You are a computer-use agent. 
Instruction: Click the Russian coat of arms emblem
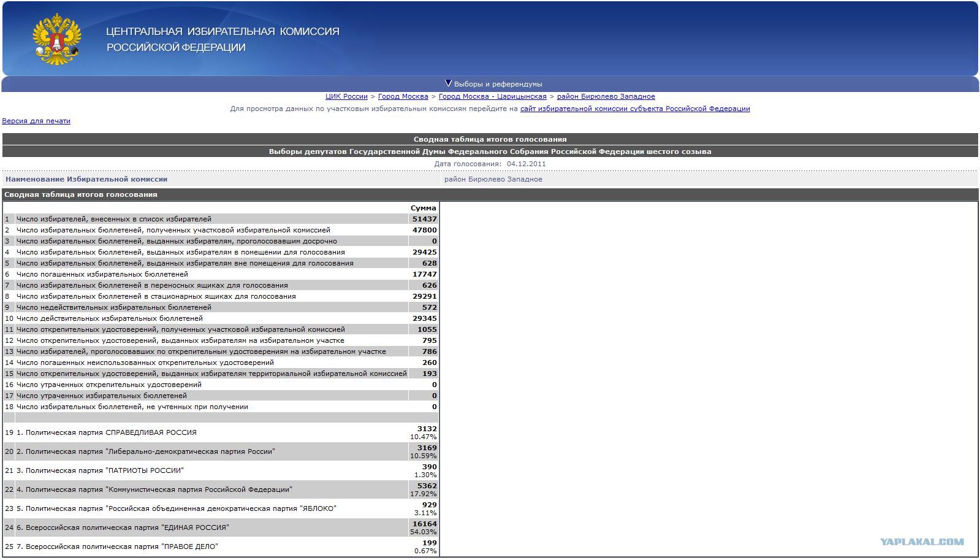pyautogui.click(x=56, y=40)
